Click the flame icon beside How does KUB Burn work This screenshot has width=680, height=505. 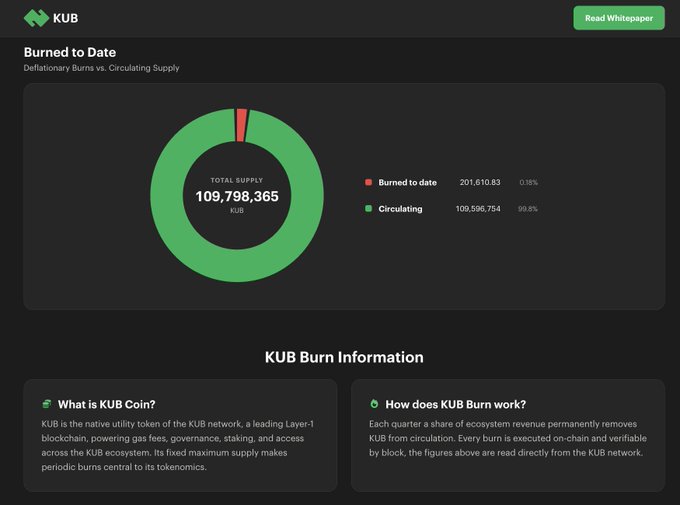(x=374, y=404)
